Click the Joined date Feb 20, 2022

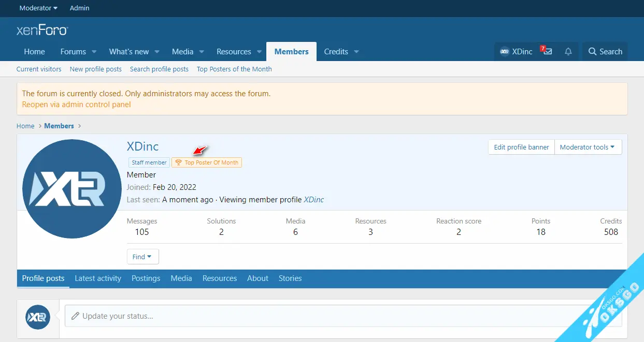(175, 187)
